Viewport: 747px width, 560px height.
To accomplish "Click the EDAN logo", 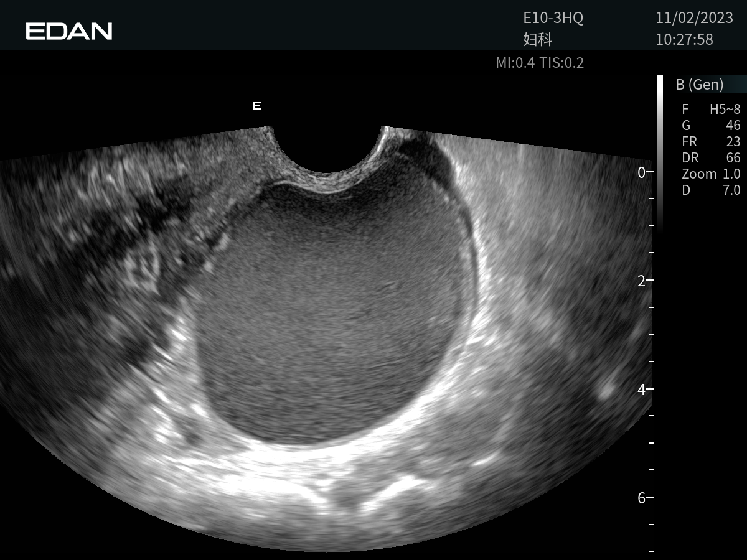I will (69, 31).
